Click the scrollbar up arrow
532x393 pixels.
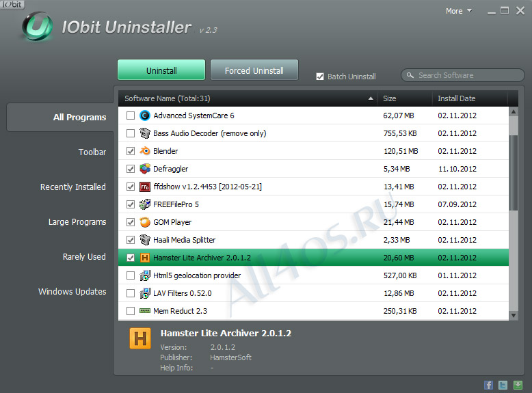(x=514, y=111)
